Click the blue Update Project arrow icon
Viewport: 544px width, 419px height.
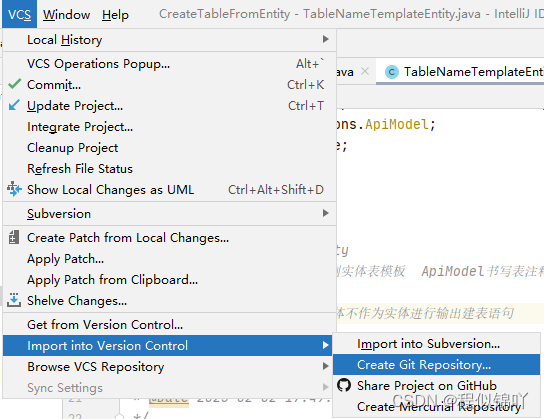(14, 105)
